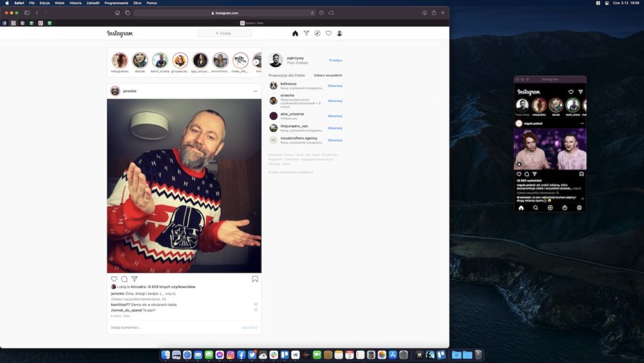The height and width of the screenshot is (363, 644).
Task: Open jarockie sweater photo post
Action: click(x=184, y=186)
